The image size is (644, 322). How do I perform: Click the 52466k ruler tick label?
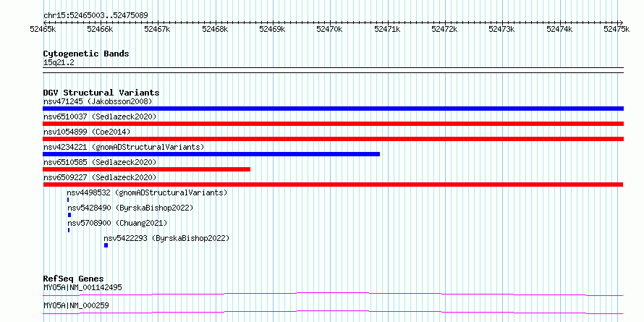(101, 30)
